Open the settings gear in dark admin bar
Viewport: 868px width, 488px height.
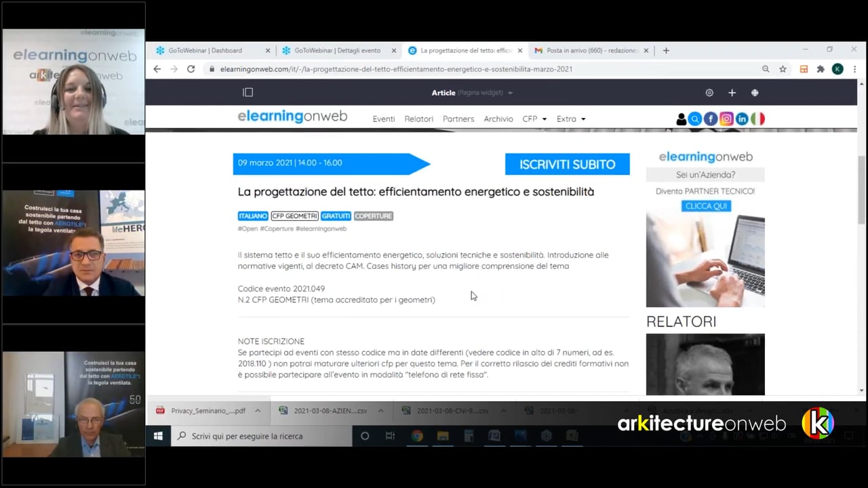(709, 93)
